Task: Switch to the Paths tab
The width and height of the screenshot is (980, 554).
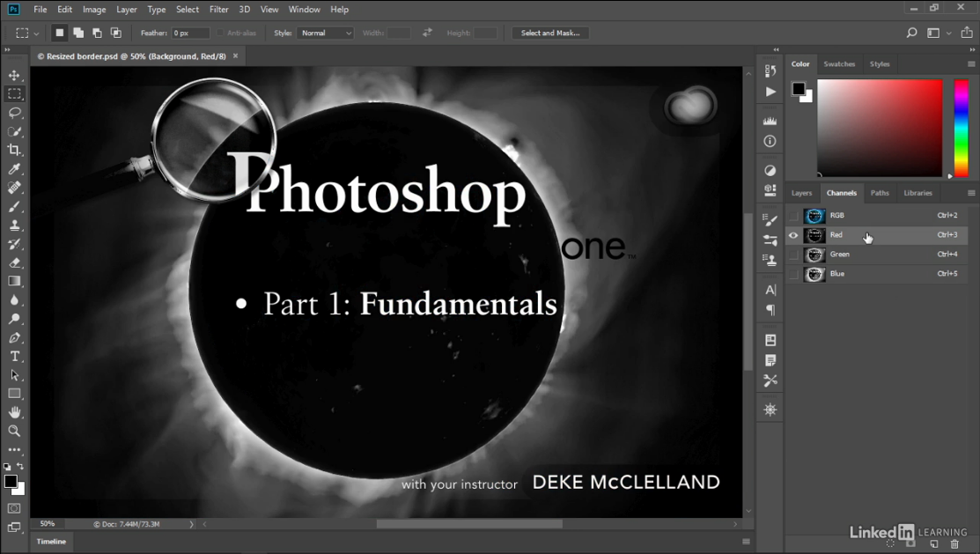Action: click(x=880, y=193)
